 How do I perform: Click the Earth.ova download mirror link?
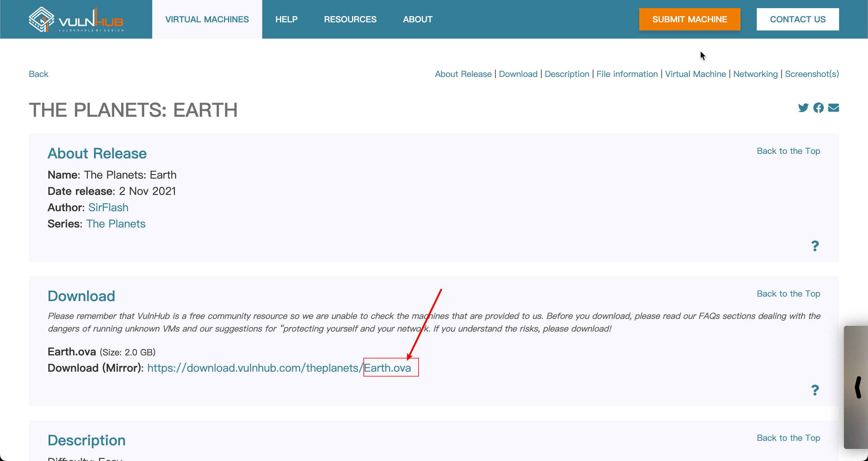[279, 368]
